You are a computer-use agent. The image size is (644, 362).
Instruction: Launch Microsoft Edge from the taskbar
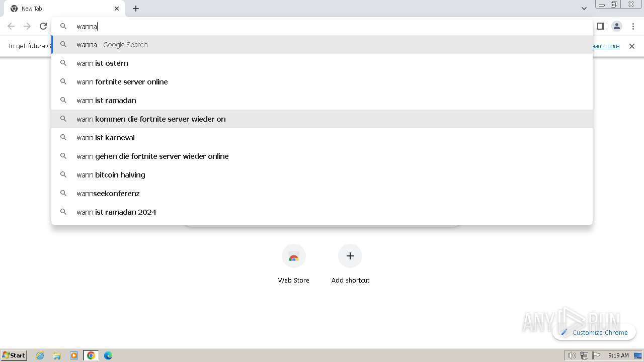pos(108,355)
